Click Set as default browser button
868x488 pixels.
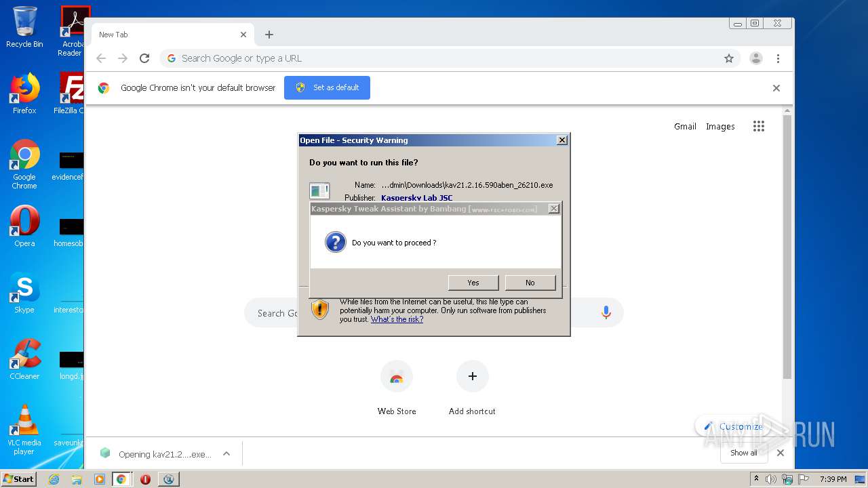(327, 88)
